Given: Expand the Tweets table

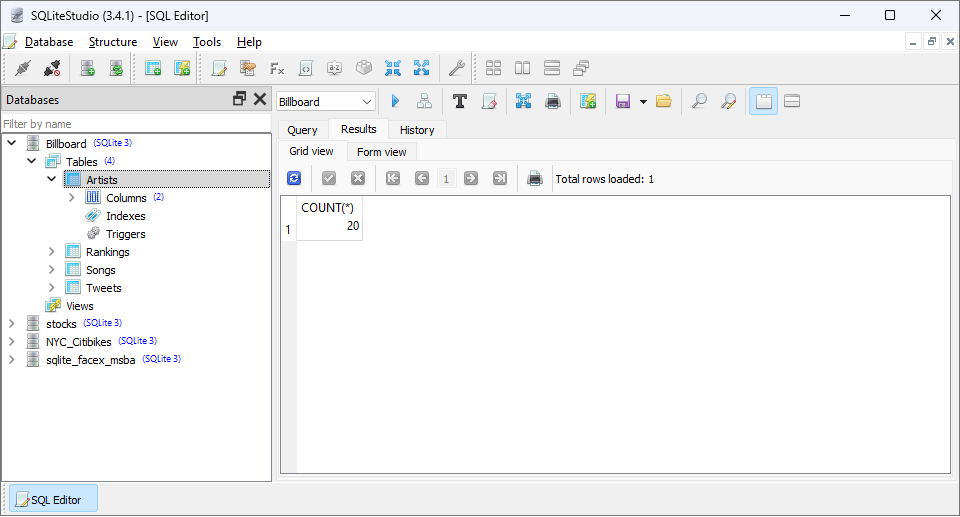Looking at the screenshot, I should [x=52, y=287].
